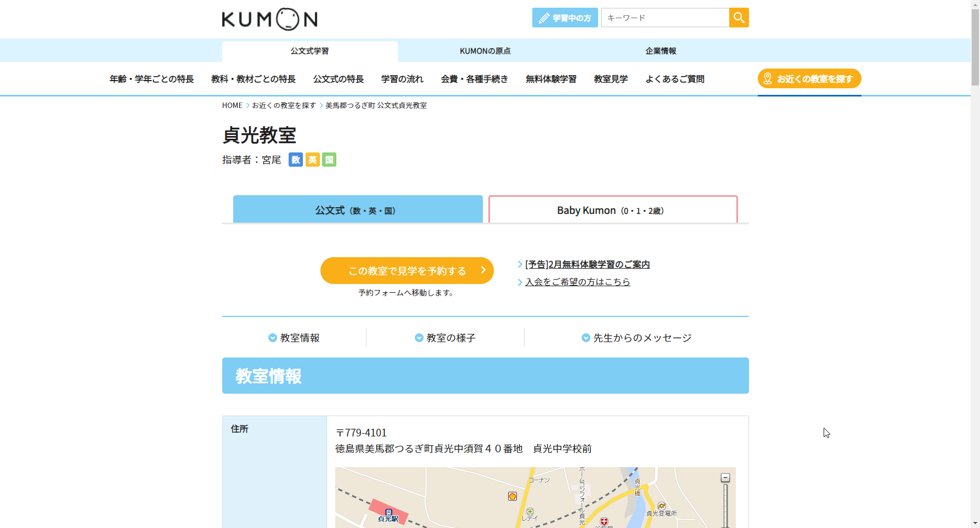The width and height of the screenshot is (980, 528).
Task: Open 教科・教材ごとの特長 menu
Action: click(x=254, y=79)
